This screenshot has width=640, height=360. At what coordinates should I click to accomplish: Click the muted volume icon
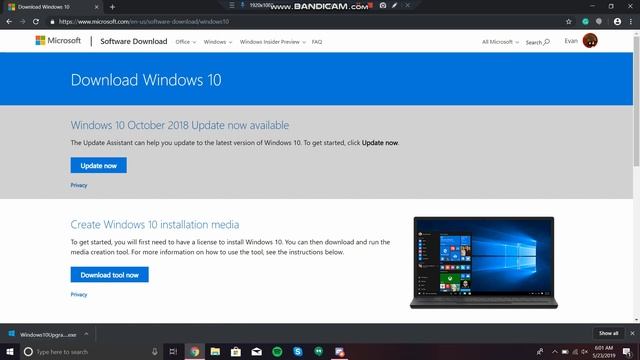pos(584,351)
